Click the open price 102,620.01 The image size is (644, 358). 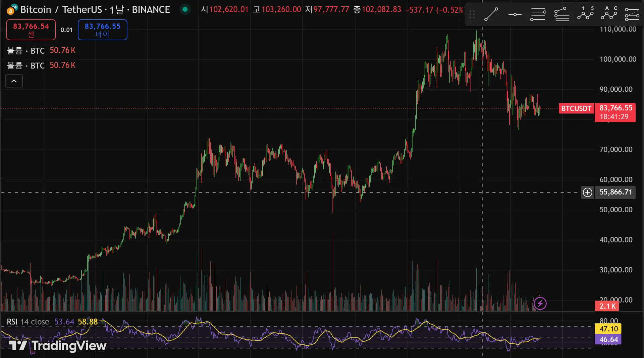[x=229, y=9]
